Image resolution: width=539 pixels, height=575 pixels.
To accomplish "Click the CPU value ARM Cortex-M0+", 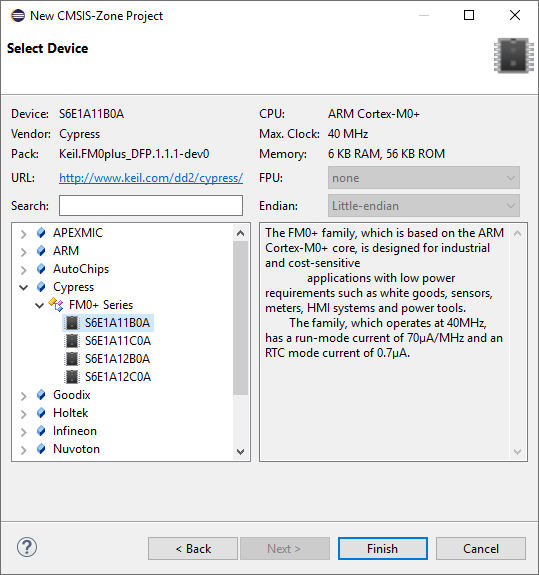I will 374,114.
